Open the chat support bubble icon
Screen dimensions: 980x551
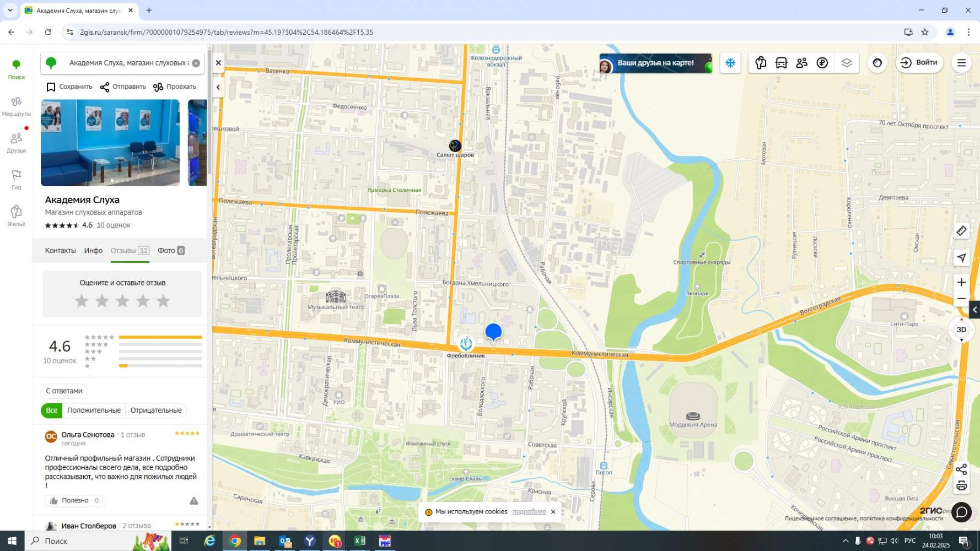[x=961, y=512]
